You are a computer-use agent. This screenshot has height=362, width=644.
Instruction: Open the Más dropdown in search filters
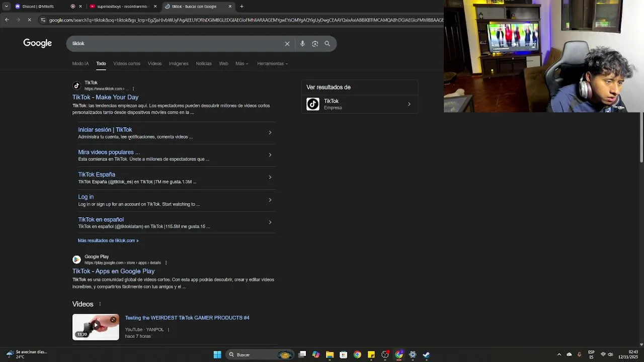click(242, 64)
